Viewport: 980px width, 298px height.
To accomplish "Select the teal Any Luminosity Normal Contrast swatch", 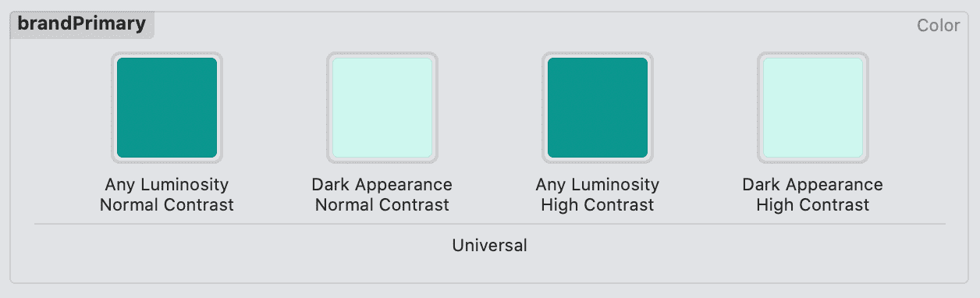I will [167, 108].
